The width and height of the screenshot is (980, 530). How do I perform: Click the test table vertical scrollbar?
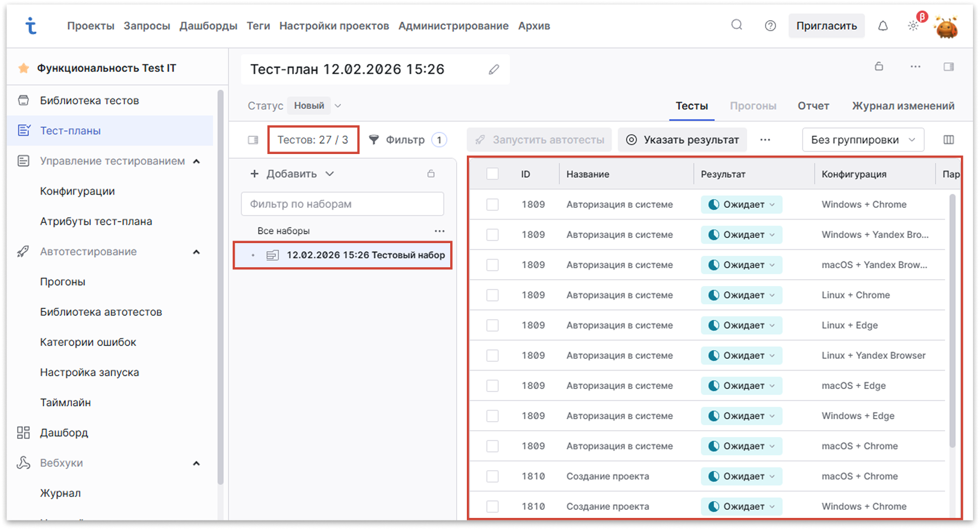[952, 322]
